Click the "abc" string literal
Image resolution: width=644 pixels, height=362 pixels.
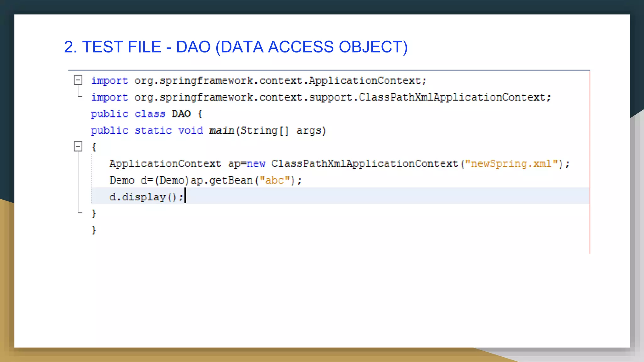click(275, 180)
